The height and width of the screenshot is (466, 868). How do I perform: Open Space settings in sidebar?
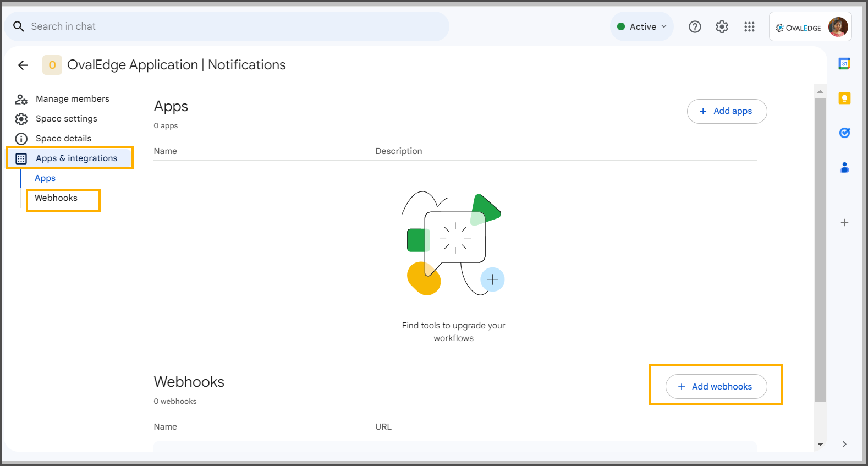point(66,119)
